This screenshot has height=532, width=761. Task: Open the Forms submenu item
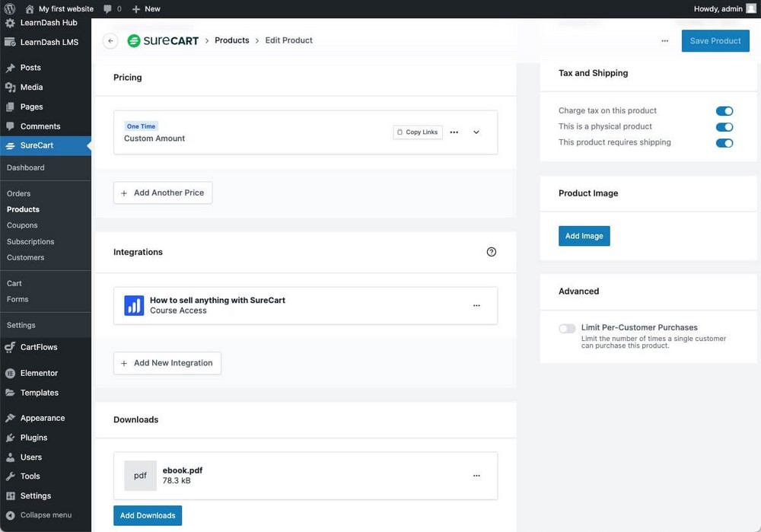pos(18,300)
